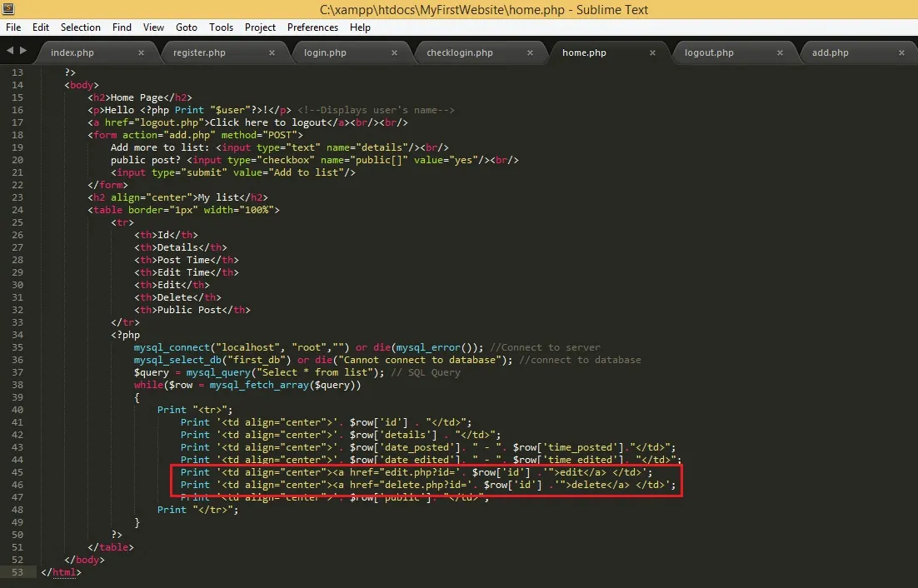This screenshot has height=588, width=918.
Task: Click the right tab scroll arrow
Action: coord(23,51)
